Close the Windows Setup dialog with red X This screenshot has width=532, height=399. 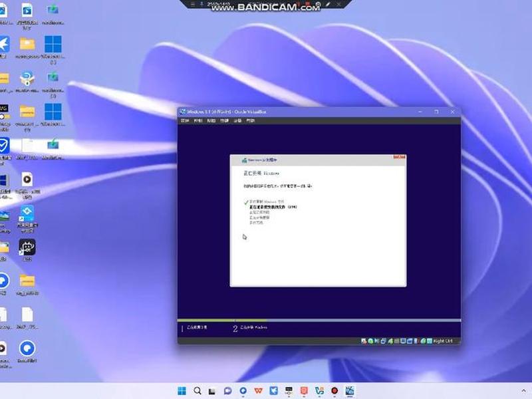pos(400,157)
